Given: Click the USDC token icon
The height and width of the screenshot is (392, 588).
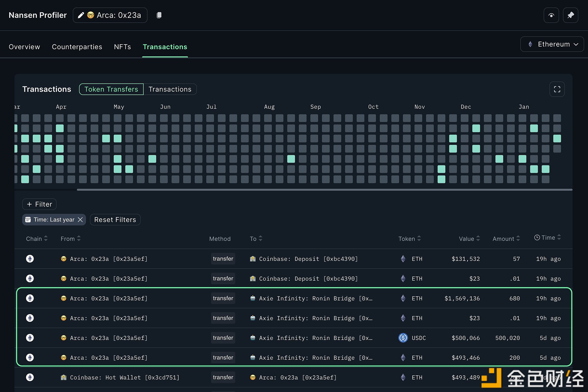Looking at the screenshot, I should [x=403, y=338].
